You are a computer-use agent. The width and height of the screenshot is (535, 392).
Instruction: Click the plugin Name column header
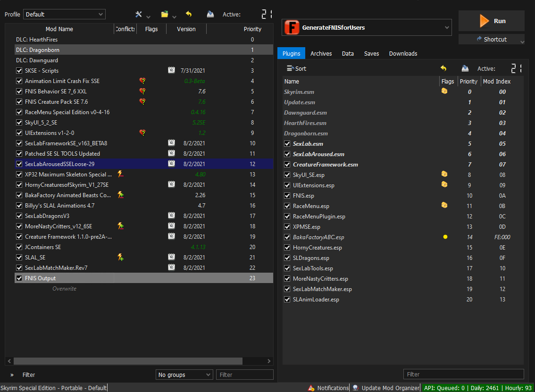click(361, 81)
